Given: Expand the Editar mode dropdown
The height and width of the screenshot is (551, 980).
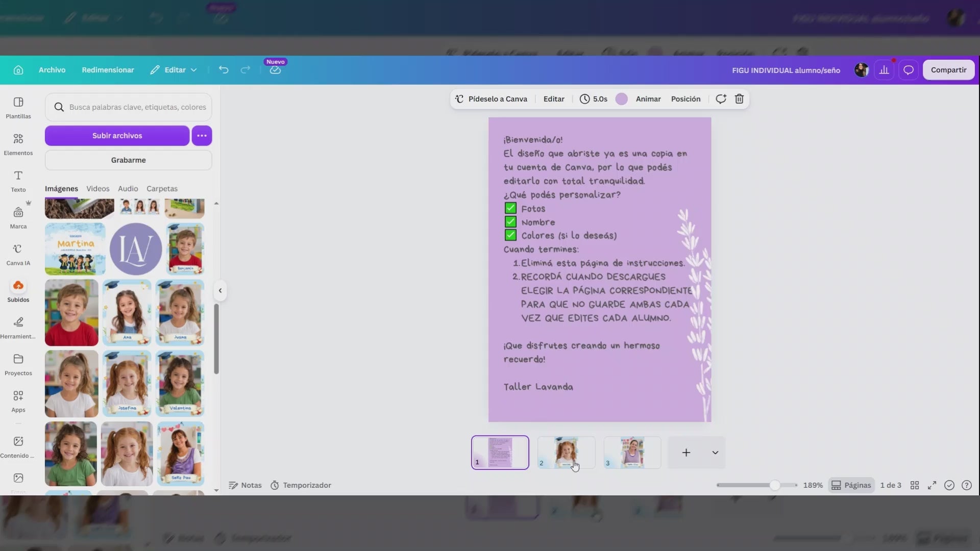Looking at the screenshot, I should 174,70.
